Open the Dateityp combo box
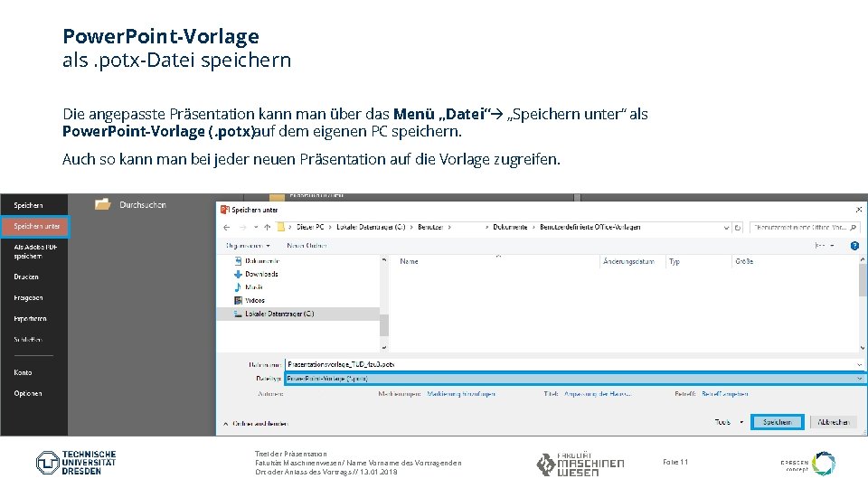The image size is (868, 488). (575, 379)
